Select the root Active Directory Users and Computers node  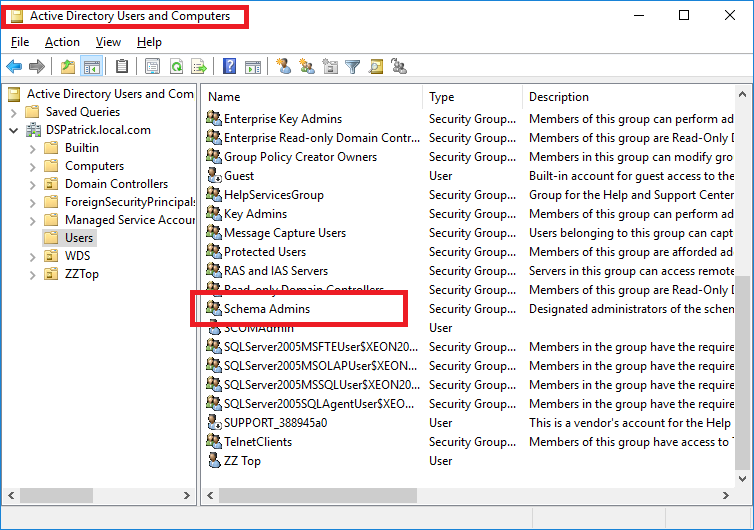pyautogui.click(x=110, y=94)
